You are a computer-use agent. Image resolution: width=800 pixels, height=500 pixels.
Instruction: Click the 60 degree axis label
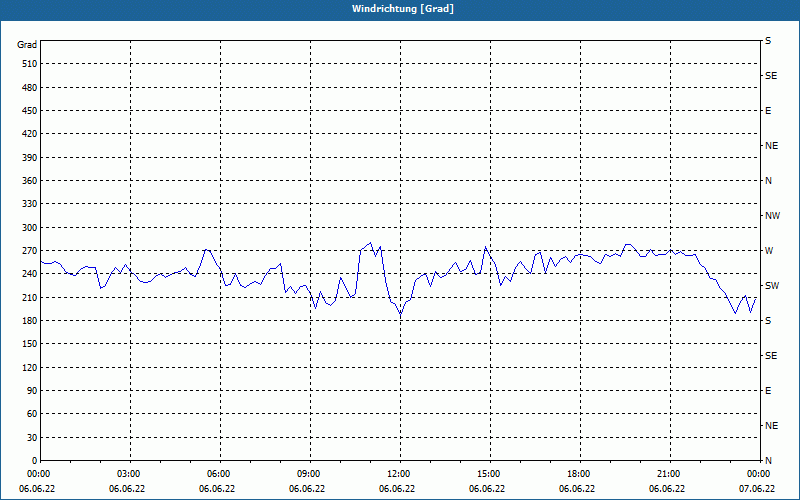(32, 414)
